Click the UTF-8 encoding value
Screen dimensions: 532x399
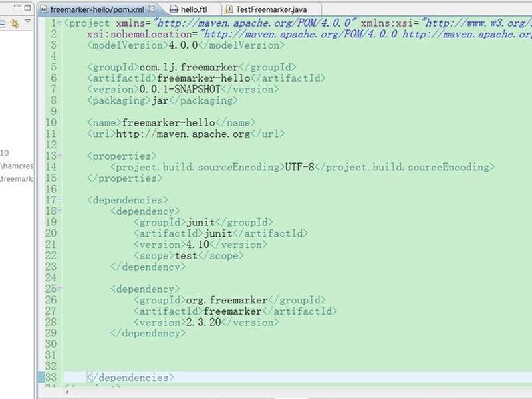click(300, 167)
